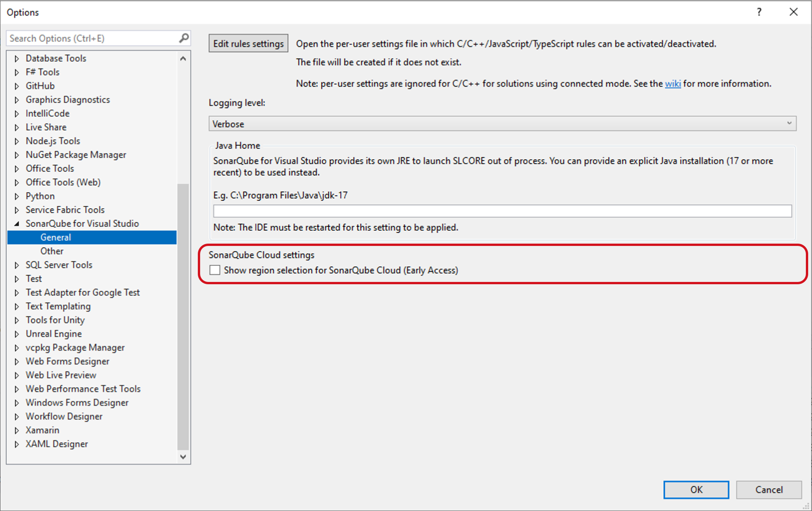Viewport: 812px width, 511px height.
Task: Select Web Performance Test Tools category
Action: point(83,389)
